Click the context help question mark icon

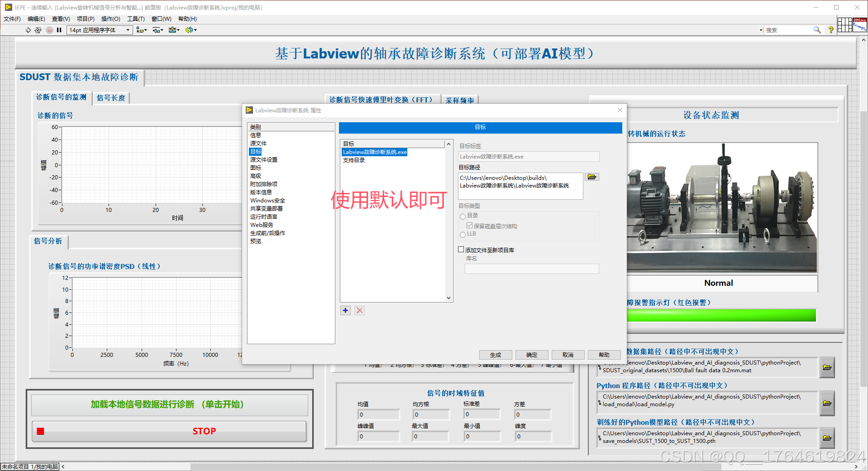coord(831,30)
